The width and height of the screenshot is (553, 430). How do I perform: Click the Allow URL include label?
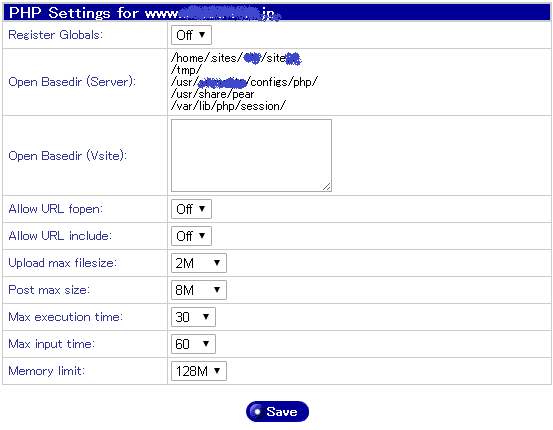60,236
